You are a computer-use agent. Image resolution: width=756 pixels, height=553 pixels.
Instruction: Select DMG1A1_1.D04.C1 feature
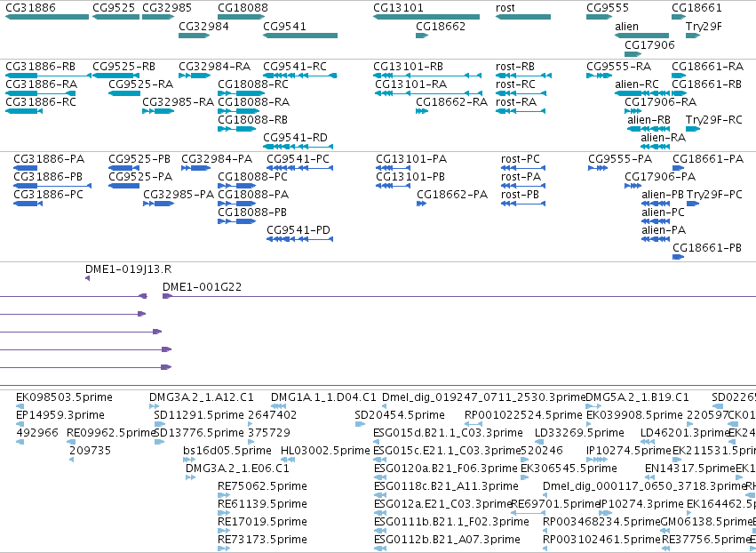pos(279,406)
